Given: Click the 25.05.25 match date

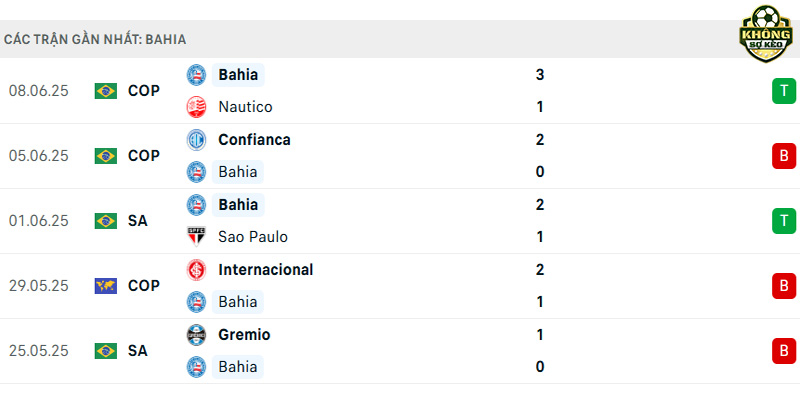Looking at the screenshot, I should tap(39, 351).
